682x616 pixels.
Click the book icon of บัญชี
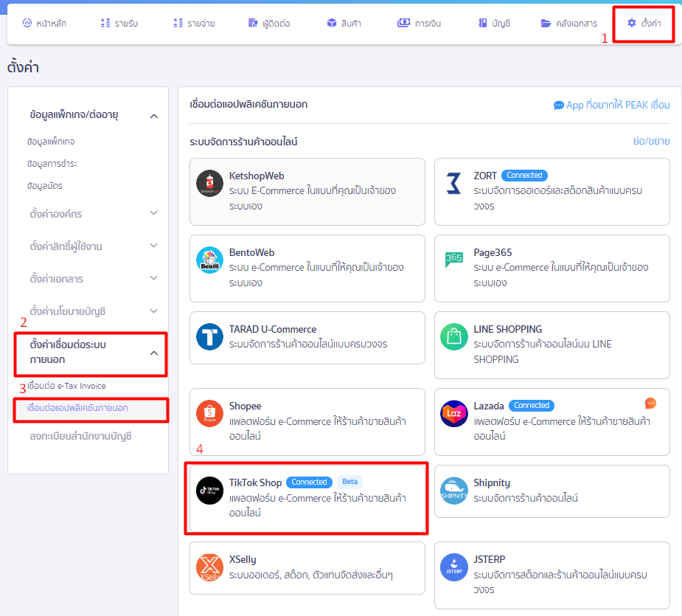482,23
